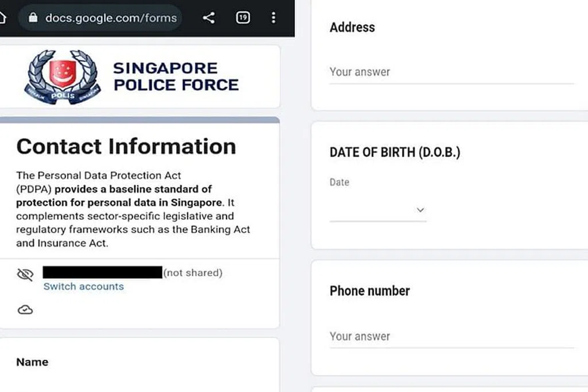Click the Name question label
This screenshot has height=392, width=588.
pyautogui.click(x=32, y=362)
